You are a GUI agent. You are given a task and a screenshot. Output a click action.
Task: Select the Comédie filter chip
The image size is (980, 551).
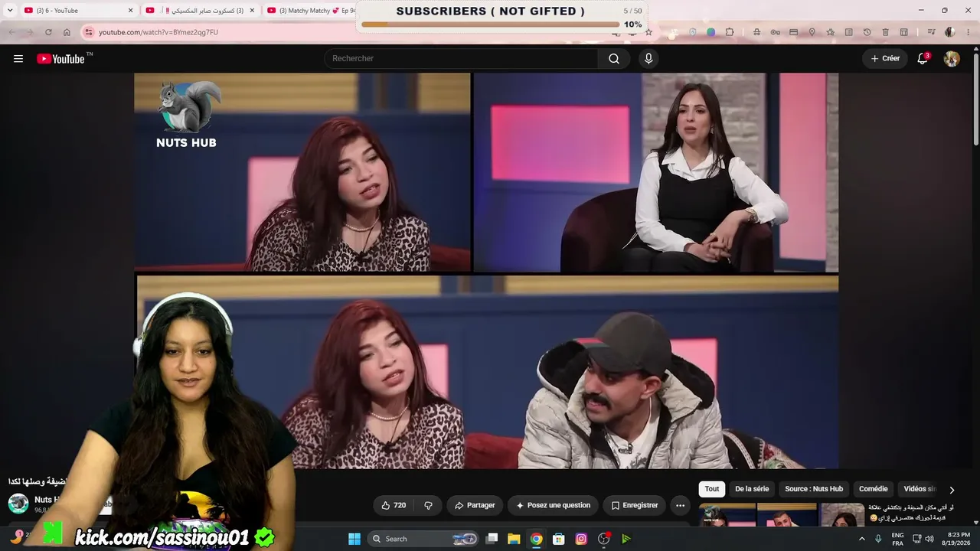pos(874,489)
